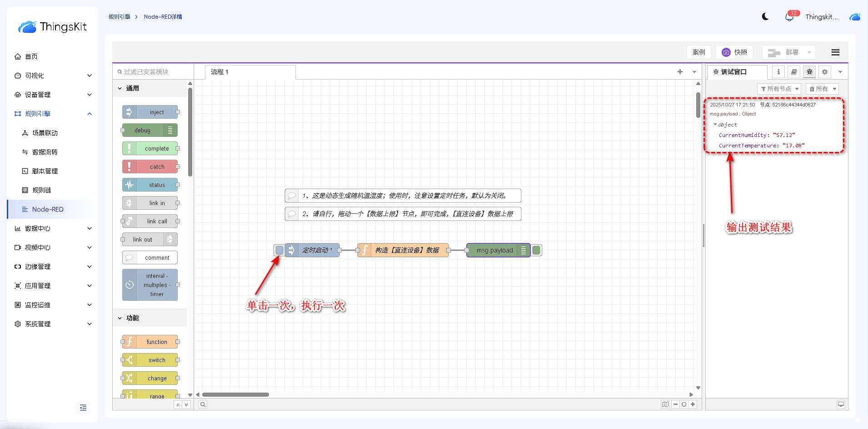The image size is (868, 429).
Task: Open the 所有节点 filter dropdown
Action: tap(779, 89)
